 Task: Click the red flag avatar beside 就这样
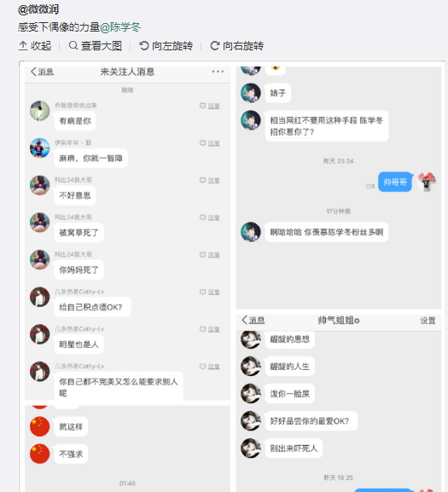coord(40,426)
